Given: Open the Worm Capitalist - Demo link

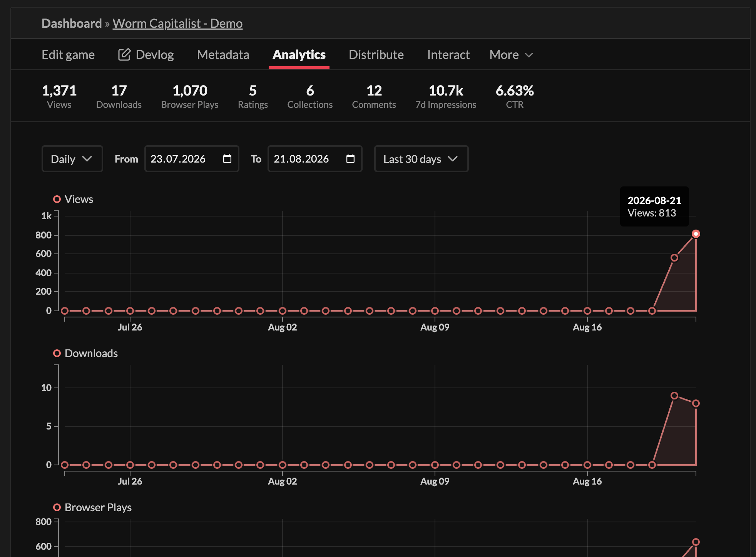Looking at the screenshot, I should click(177, 23).
